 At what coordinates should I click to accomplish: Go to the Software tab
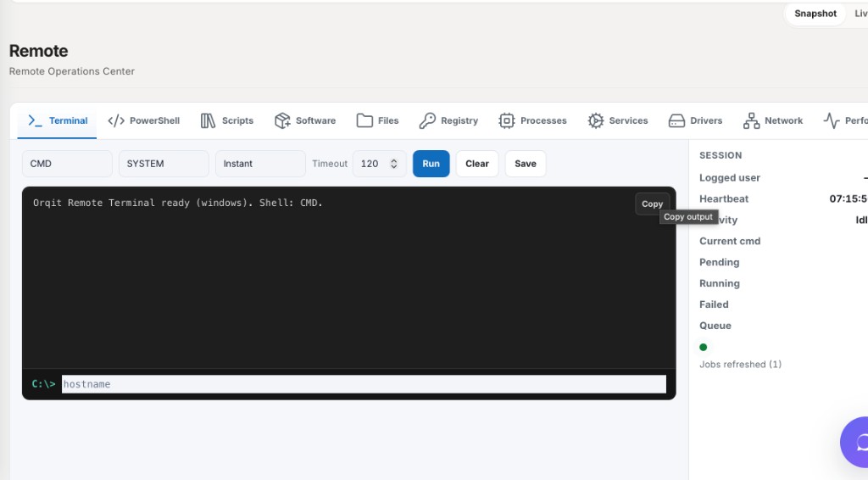(305, 120)
